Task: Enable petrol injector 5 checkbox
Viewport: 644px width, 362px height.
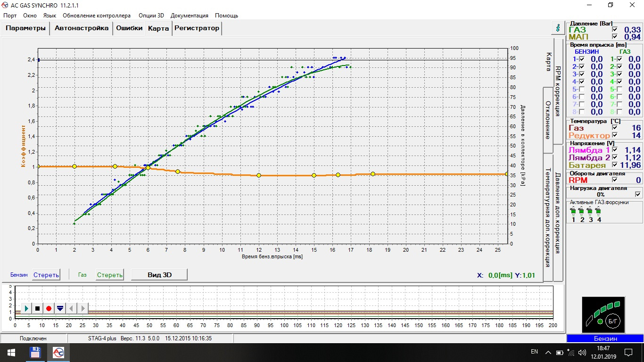Action: (x=582, y=89)
